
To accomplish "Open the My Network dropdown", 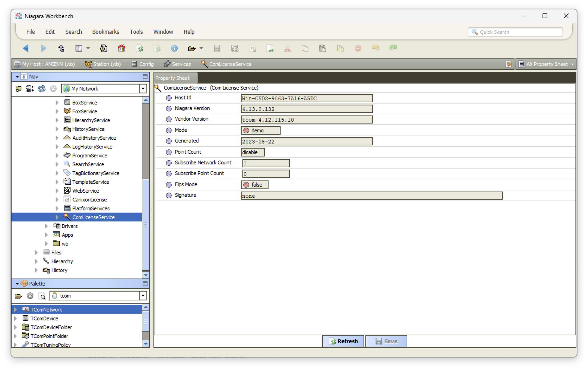I will (143, 88).
